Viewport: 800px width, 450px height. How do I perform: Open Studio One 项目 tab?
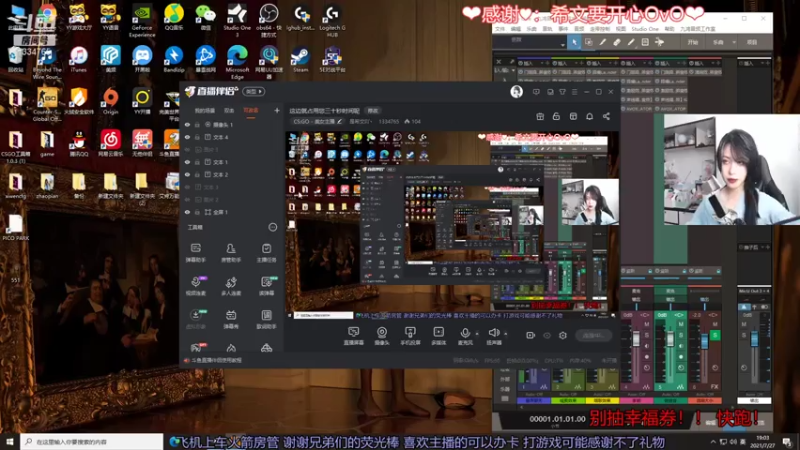coord(752,42)
